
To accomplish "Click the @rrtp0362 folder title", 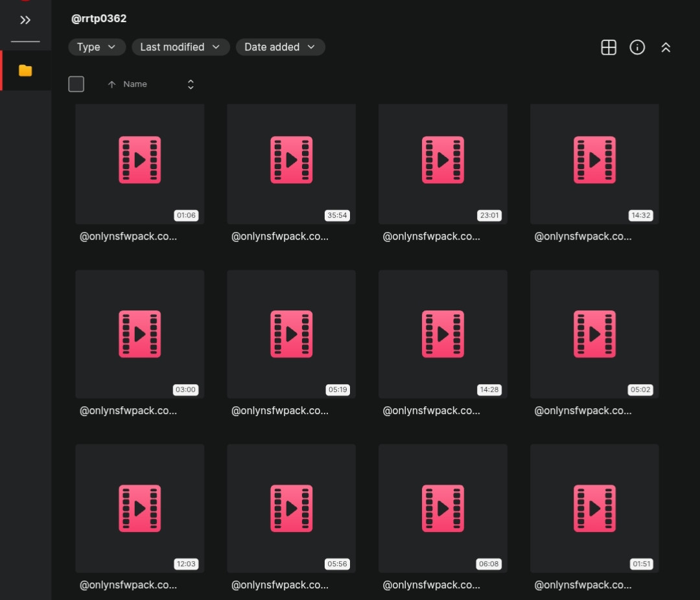I will point(99,18).
